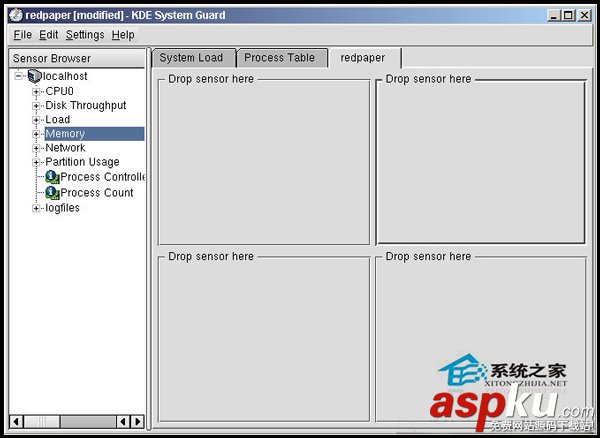Click the Process Count sensor icon
Screen dimensions: 600x438
(x=52, y=192)
